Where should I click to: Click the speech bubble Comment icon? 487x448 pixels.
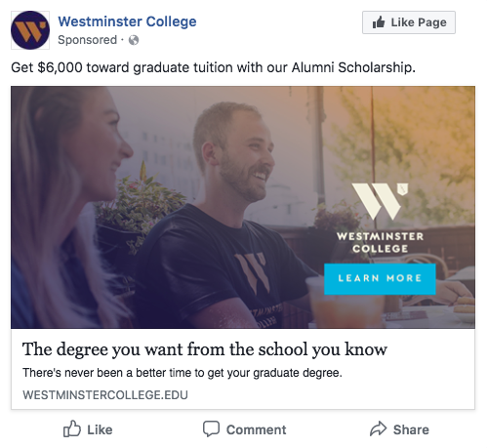pos(211,429)
